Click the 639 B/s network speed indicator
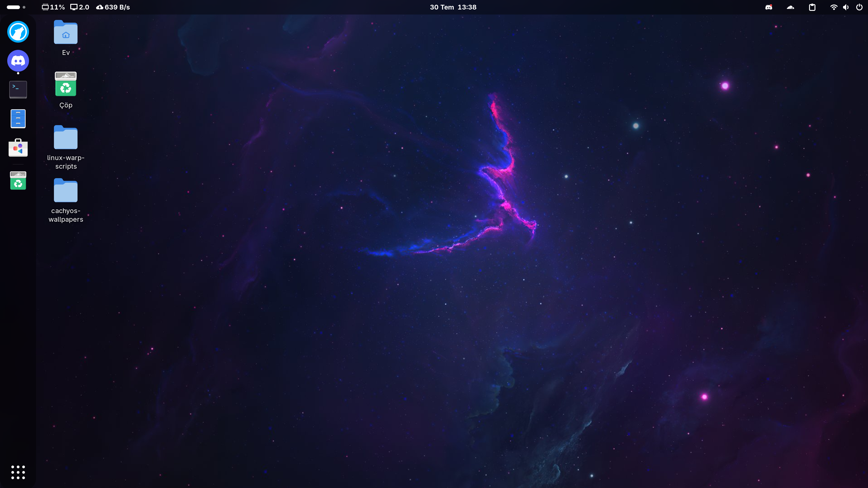The height and width of the screenshot is (488, 868). (x=113, y=7)
